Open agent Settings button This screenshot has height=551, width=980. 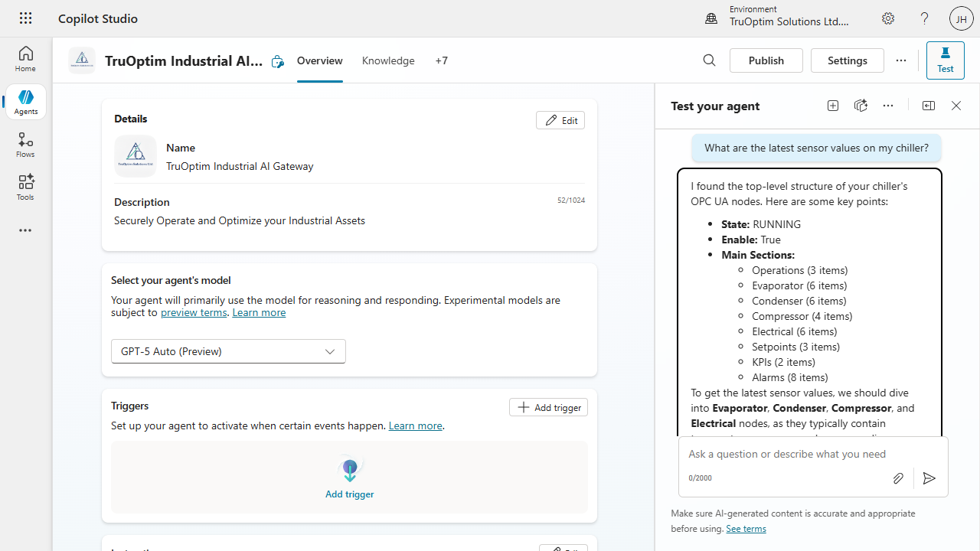(x=848, y=60)
